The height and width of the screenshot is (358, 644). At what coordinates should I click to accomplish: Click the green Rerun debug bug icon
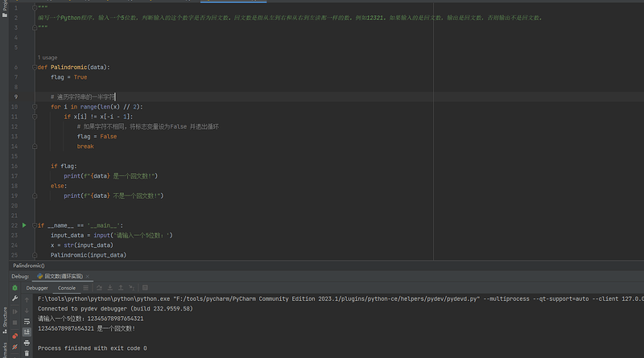(14, 288)
